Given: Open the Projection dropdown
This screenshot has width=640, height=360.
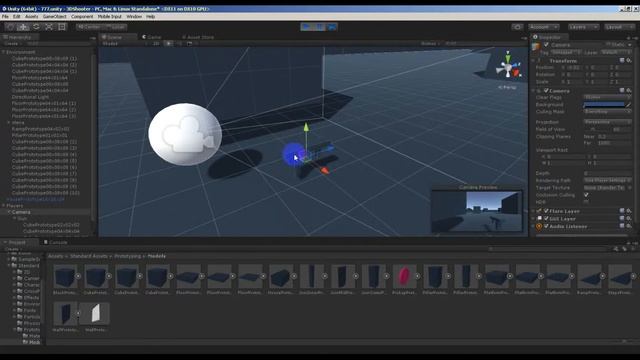Looking at the screenshot, I should (x=607, y=122).
